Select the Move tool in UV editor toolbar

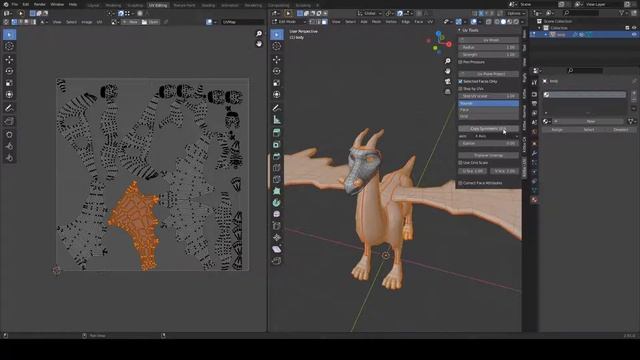pyautogui.click(x=9, y=60)
